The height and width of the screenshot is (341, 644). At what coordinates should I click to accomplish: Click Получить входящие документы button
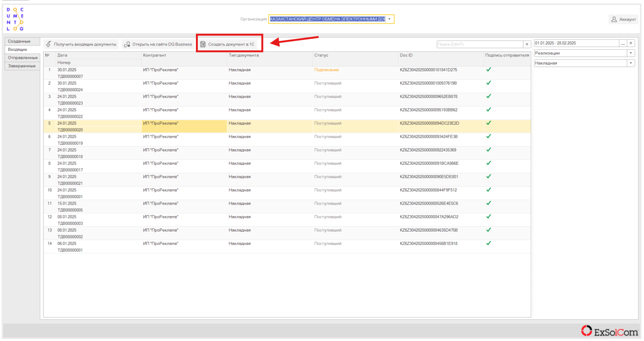click(x=81, y=44)
